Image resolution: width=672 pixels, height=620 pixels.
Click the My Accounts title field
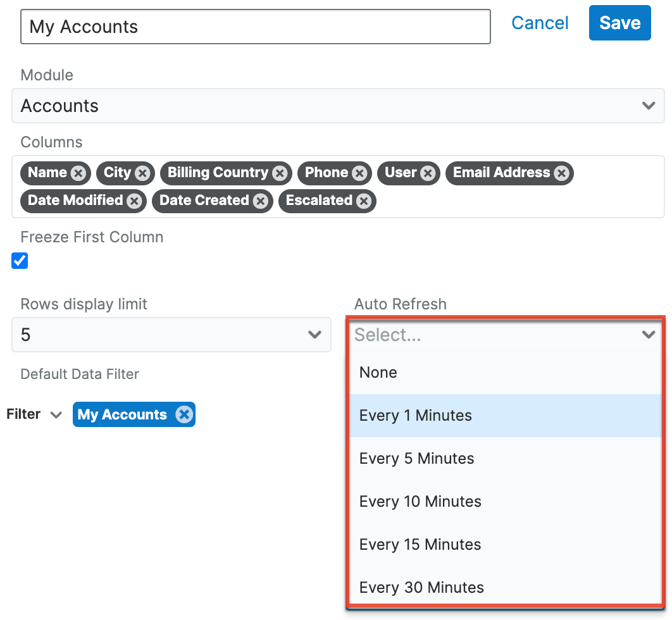click(254, 27)
